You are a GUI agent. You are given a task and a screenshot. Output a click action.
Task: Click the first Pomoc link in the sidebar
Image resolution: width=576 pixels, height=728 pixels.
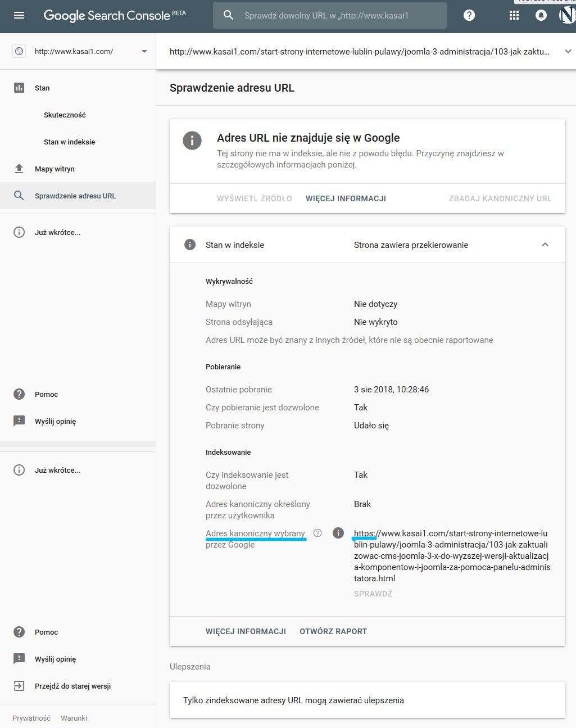pos(46,394)
